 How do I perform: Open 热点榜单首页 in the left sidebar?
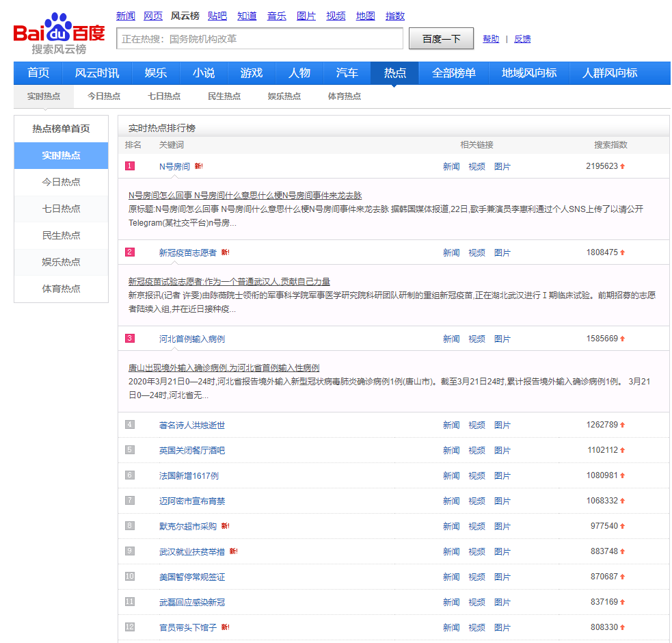pyautogui.click(x=61, y=129)
